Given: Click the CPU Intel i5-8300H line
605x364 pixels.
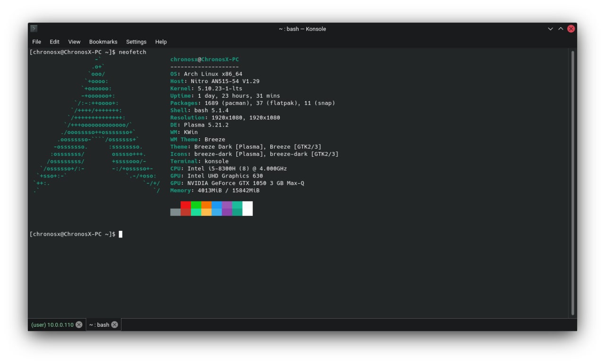Looking at the screenshot, I should [228, 169].
